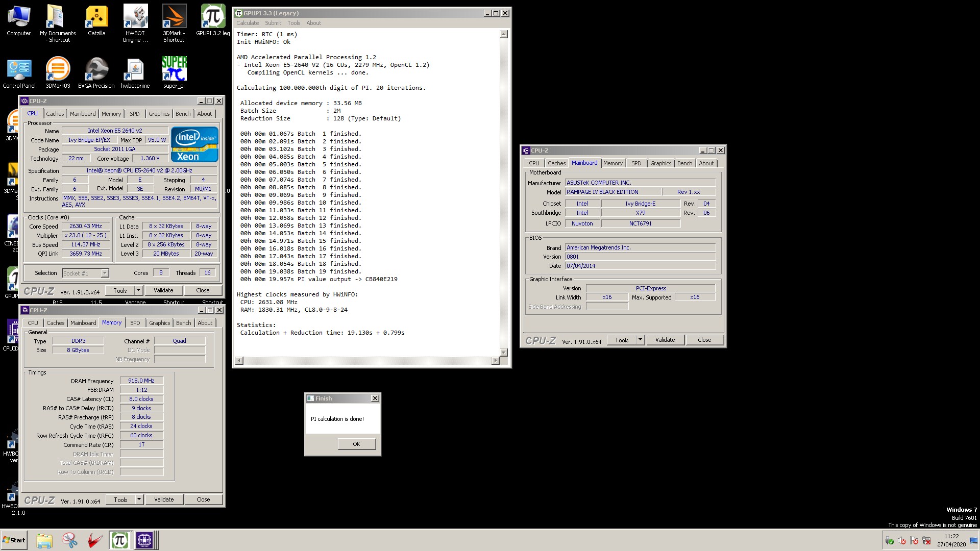
Task: Click the Core Speed value 2630.43 MHz
Action: click(x=86, y=226)
